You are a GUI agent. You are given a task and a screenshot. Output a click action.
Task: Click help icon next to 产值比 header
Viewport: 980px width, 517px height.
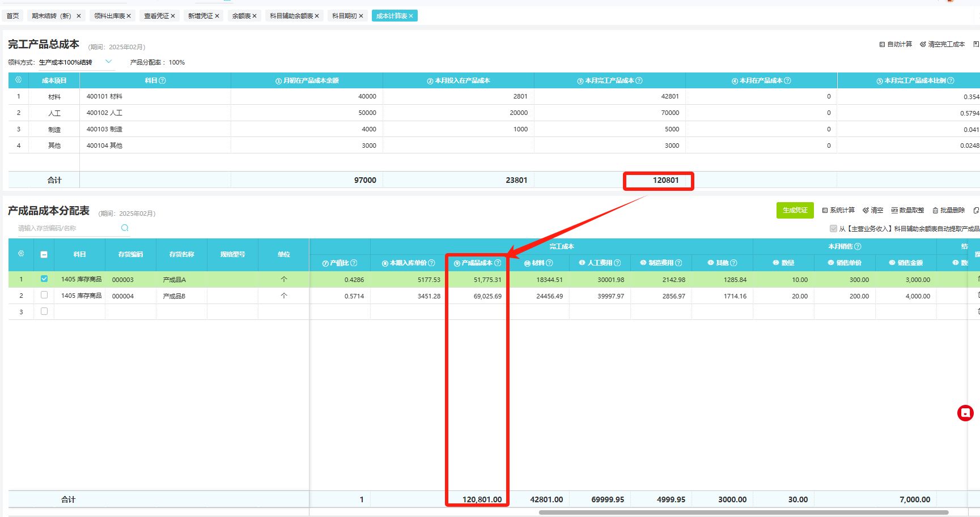point(354,263)
